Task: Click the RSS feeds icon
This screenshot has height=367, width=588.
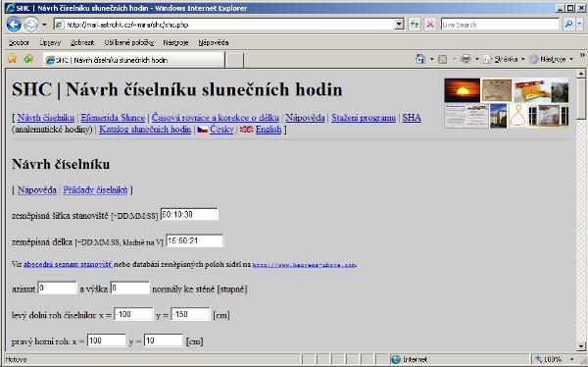Action: click(443, 59)
